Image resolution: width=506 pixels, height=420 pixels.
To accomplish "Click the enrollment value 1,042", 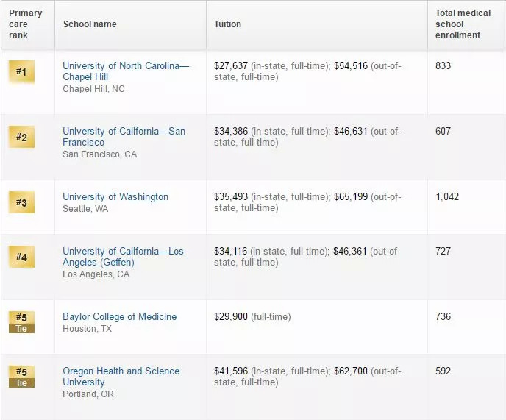I will pos(447,196).
